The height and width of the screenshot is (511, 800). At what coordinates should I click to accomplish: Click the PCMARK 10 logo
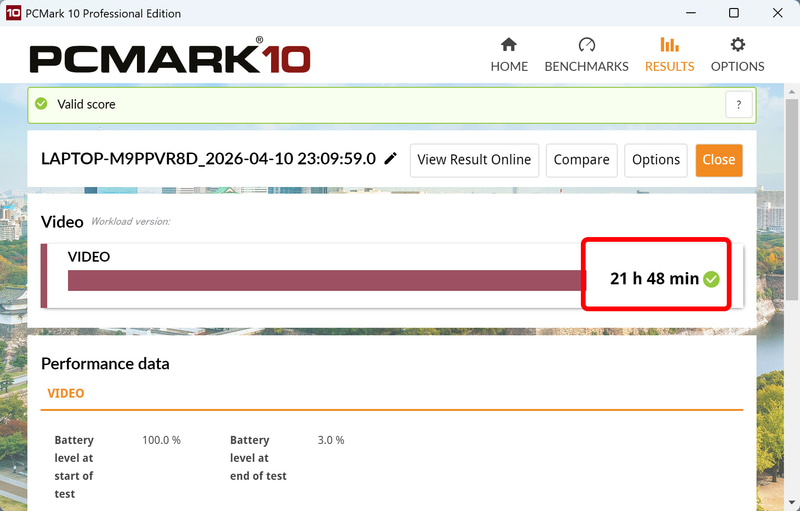point(170,55)
